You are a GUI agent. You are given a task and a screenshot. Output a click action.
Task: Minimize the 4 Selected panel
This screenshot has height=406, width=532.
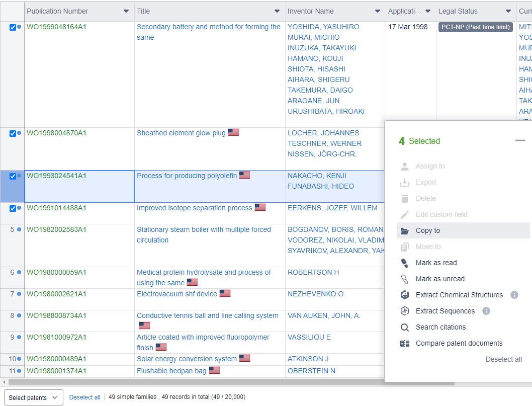520,141
